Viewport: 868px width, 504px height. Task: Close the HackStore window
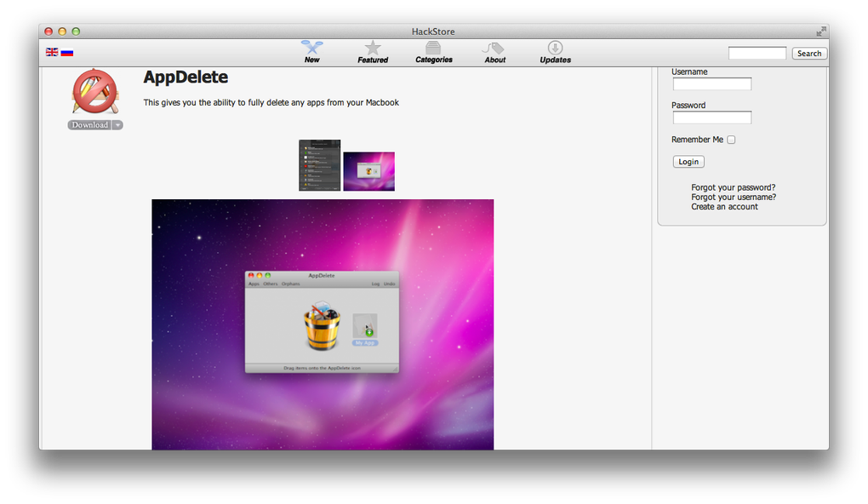tap(49, 31)
